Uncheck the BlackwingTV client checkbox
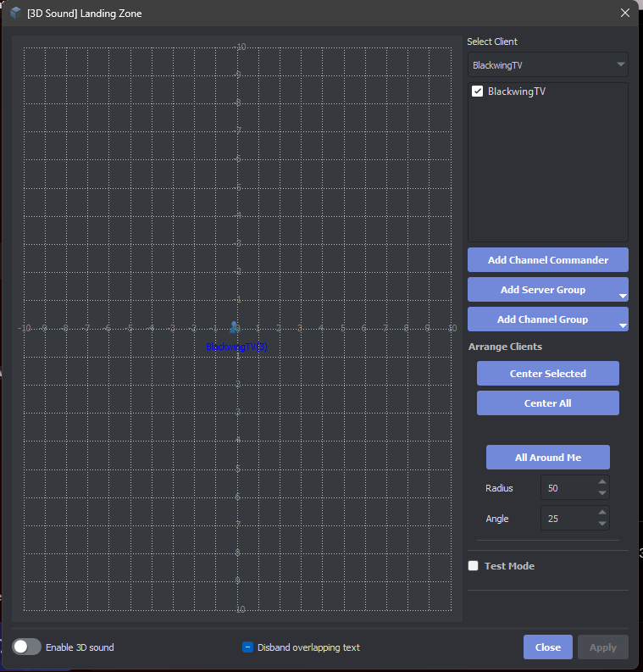643x672 pixels. 477,92
